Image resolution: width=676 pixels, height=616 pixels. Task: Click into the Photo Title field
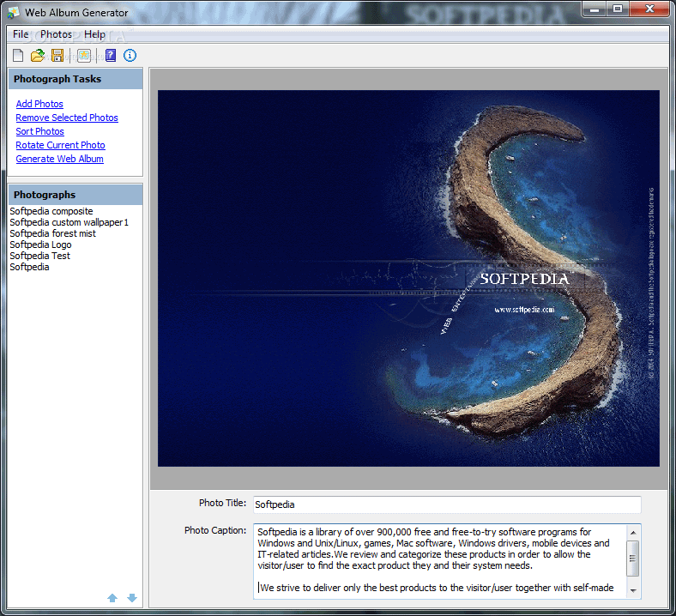(447, 504)
